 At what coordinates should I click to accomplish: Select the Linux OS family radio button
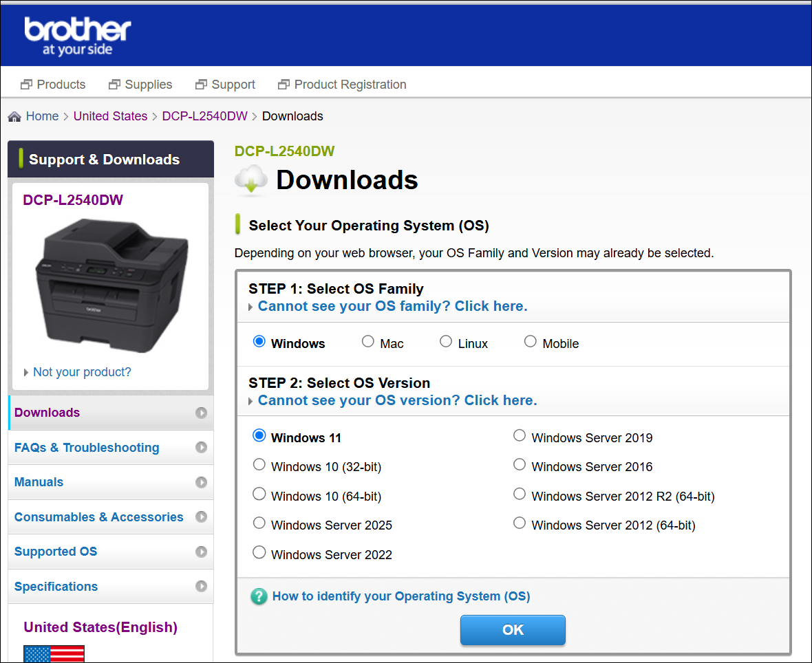tap(446, 342)
